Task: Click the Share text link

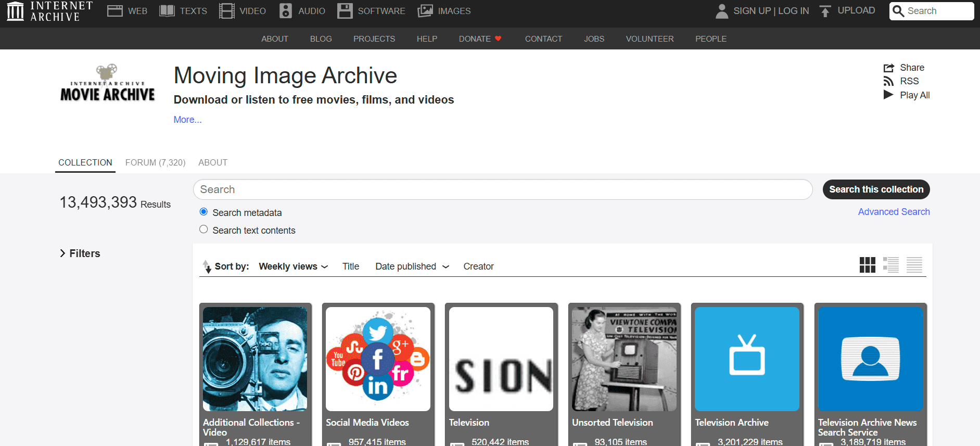Action: [x=912, y=68]
